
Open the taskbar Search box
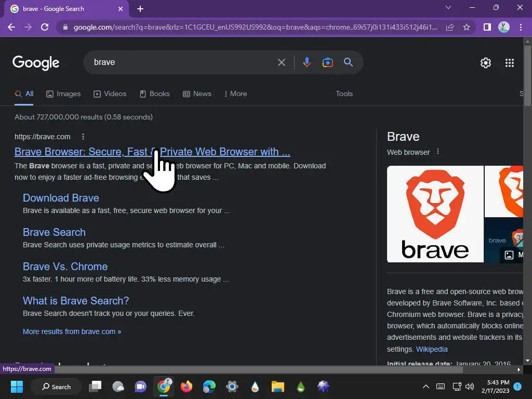pyautogui.click(x=56, y=387)
